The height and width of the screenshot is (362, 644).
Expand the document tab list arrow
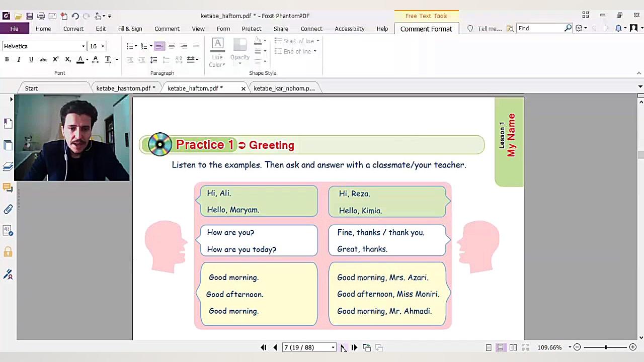[640, 87]
